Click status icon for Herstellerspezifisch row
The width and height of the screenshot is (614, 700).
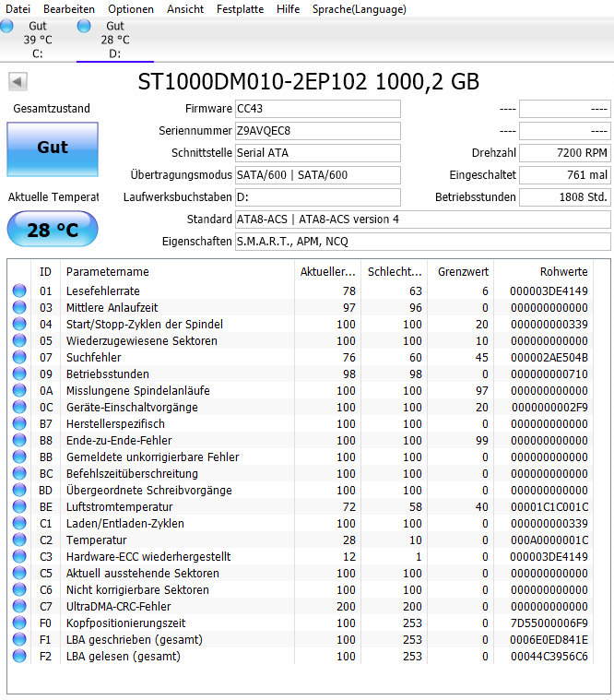point(19,423)
